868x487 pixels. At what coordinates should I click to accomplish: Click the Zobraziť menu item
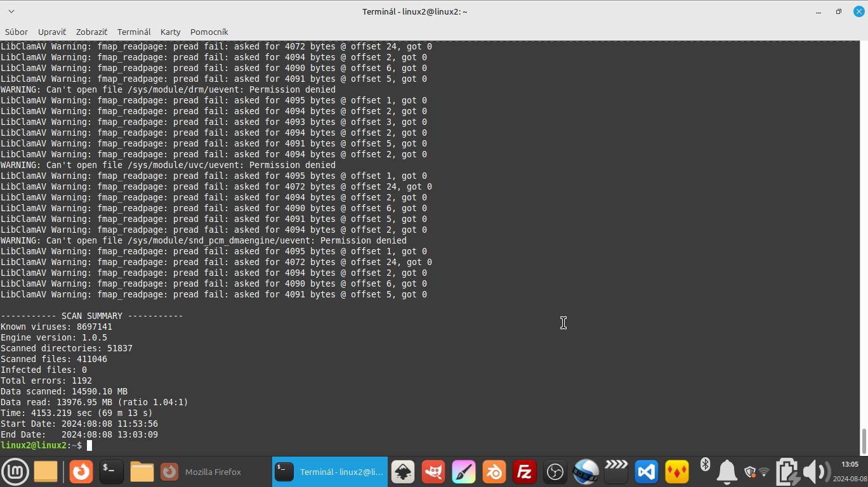pyautogui.click(x=91, y=32)
